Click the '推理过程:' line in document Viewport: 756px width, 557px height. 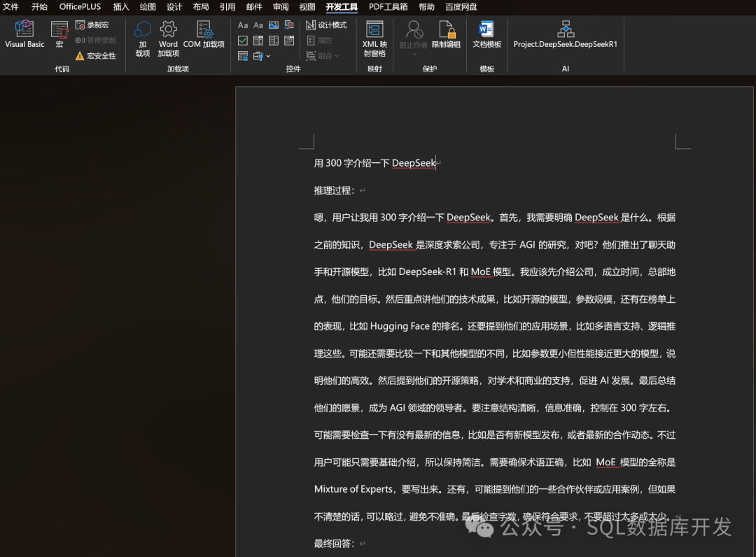click(x=334, y=190)
